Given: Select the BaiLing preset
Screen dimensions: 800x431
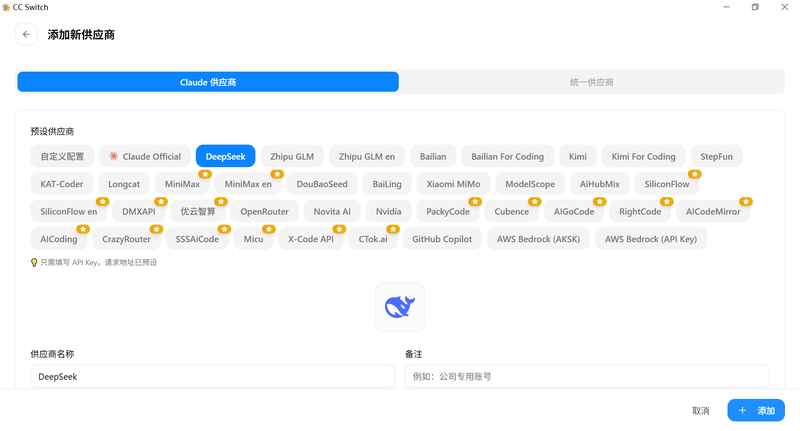Looking at the screenshot, I should tap(387, 184).
